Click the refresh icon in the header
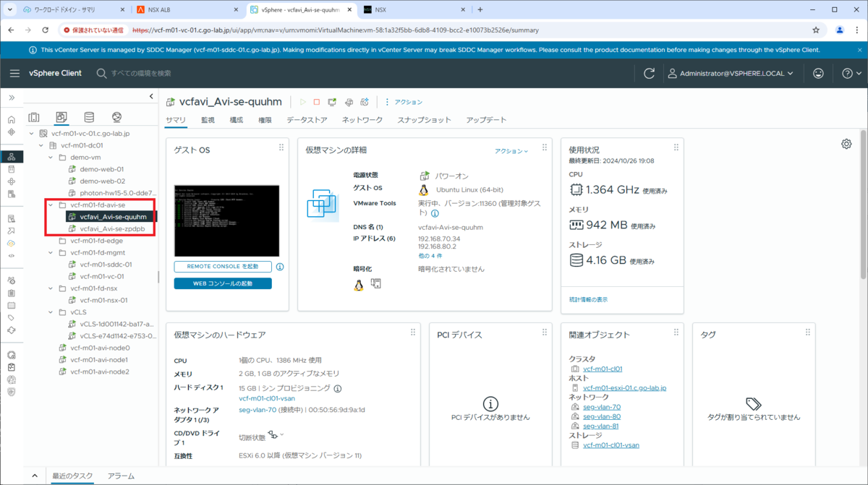The height and width of the screenshot is (485, 868). click(x=649, y=74)
